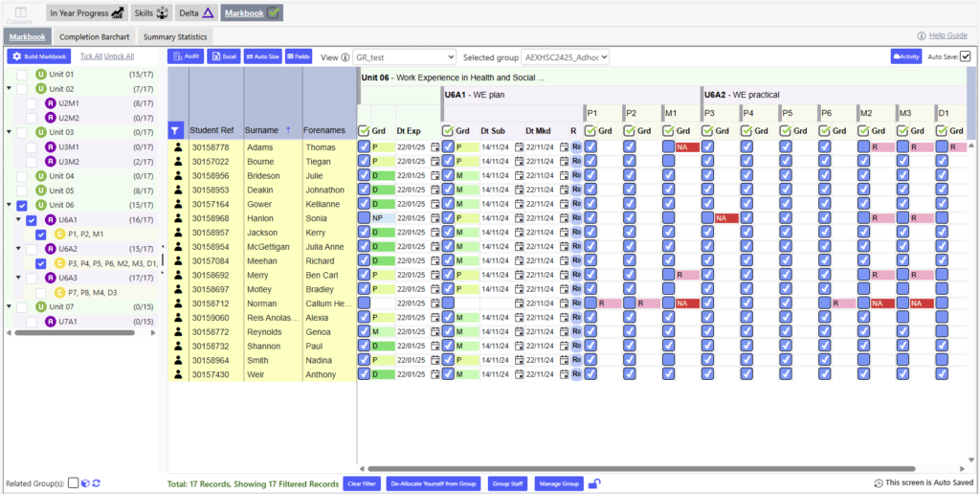The image size is (980, 494).
Task: Click the person icon for Weir
Action: (178, 374)
